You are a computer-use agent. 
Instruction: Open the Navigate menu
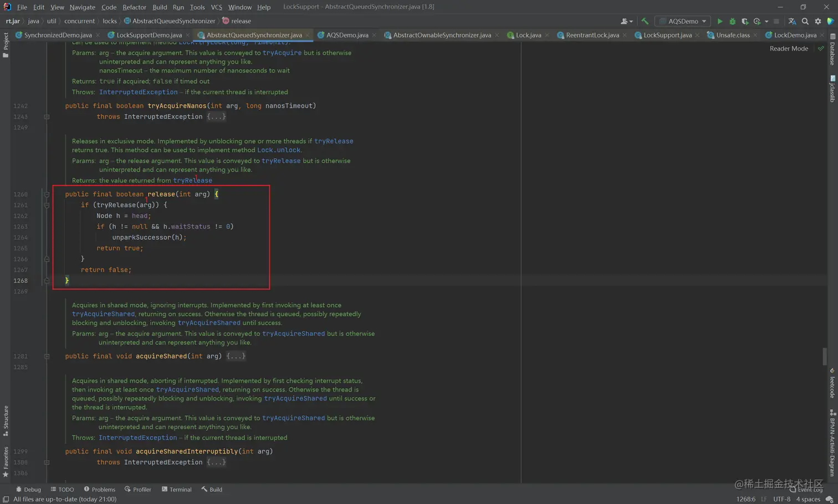point(82,7)
